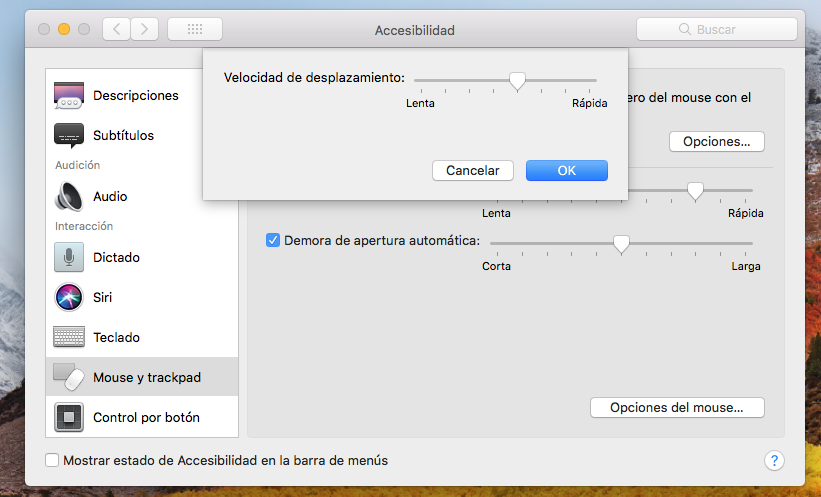Click the Rápida label in the dialog
821x497 pixels.
(590, 103)
